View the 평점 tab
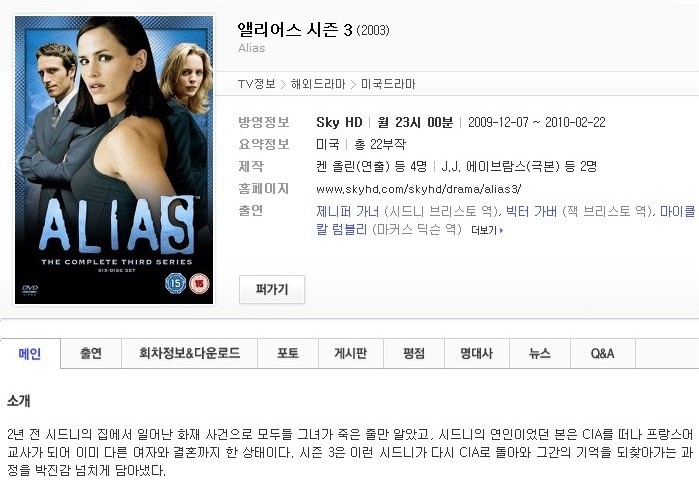 coord(414,353)
